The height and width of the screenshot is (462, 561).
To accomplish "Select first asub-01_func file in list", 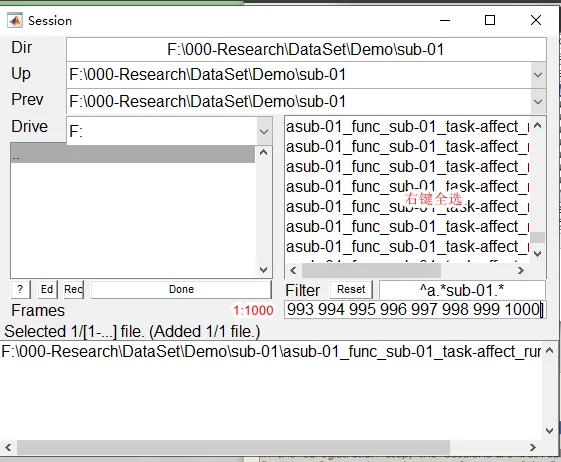I will pyautogui.click(x=407, y=127).
